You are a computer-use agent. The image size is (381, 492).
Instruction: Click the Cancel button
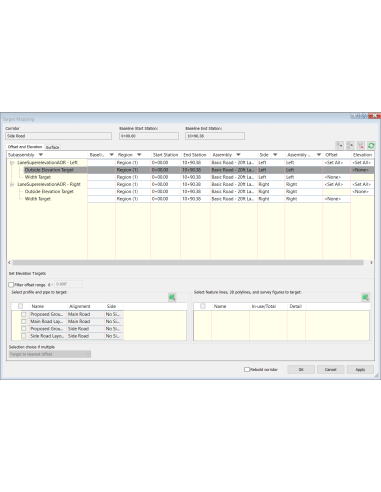(x=330, y=369)
